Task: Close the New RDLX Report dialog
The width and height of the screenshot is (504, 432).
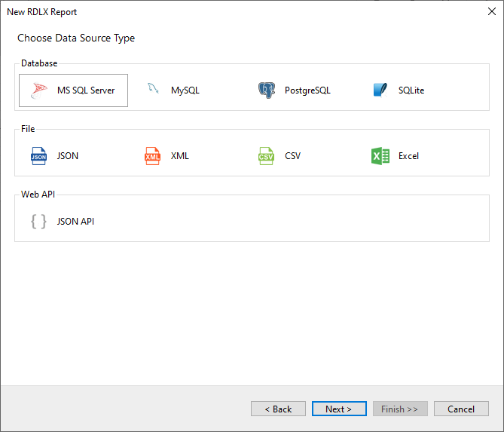Action: pos(491,11)
